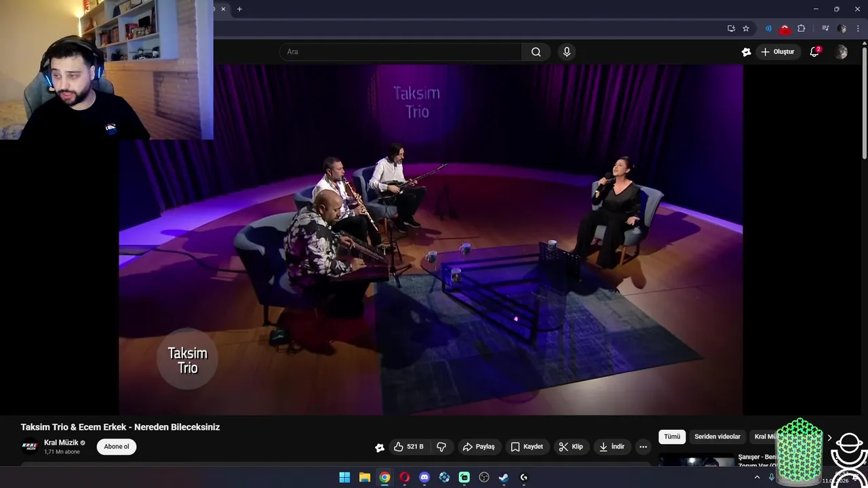Viewport: 868px width, 488px height.
Task: Click the sparkle icon left of the like button
Action: [x=380, y=447]
